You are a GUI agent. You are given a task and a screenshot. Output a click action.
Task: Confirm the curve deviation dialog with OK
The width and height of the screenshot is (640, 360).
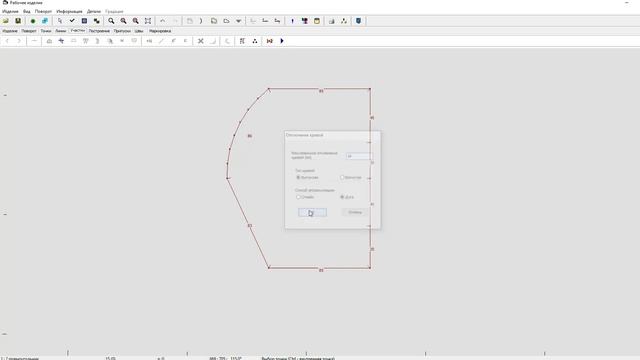(312, 212)
